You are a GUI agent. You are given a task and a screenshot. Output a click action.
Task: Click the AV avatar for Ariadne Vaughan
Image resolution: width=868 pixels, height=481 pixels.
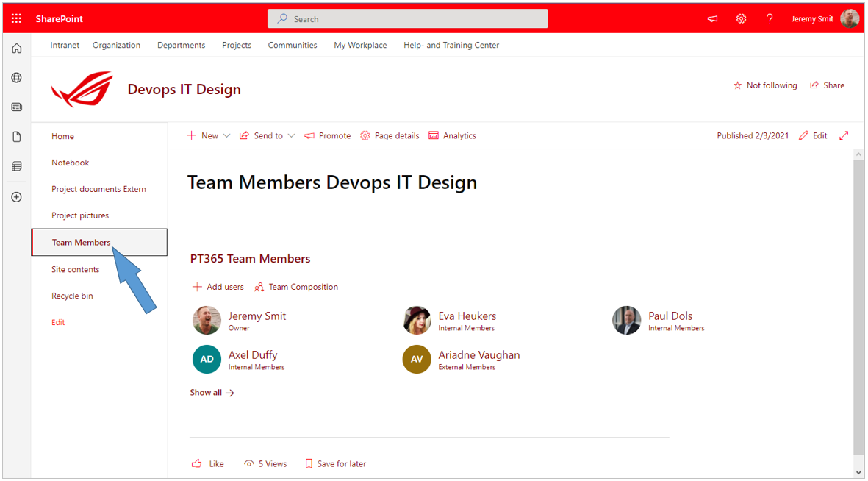pyautogui.click(x=417, y=359)
